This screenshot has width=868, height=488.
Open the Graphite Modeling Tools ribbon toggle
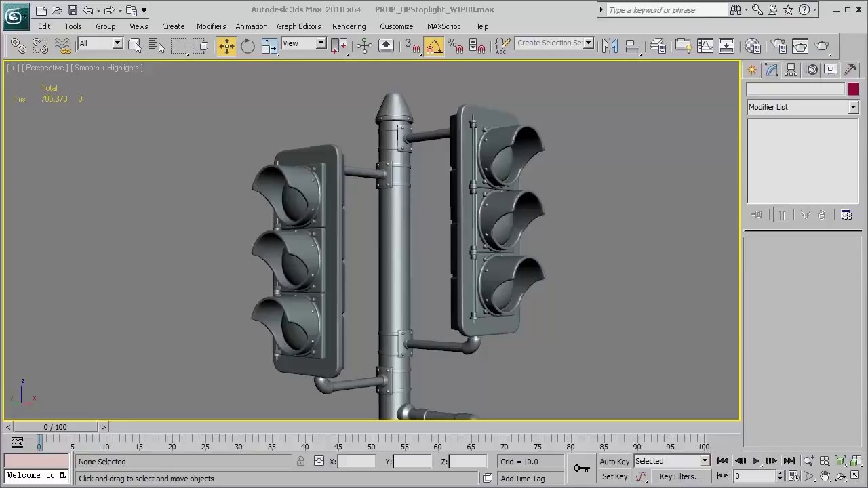point(683,46)
